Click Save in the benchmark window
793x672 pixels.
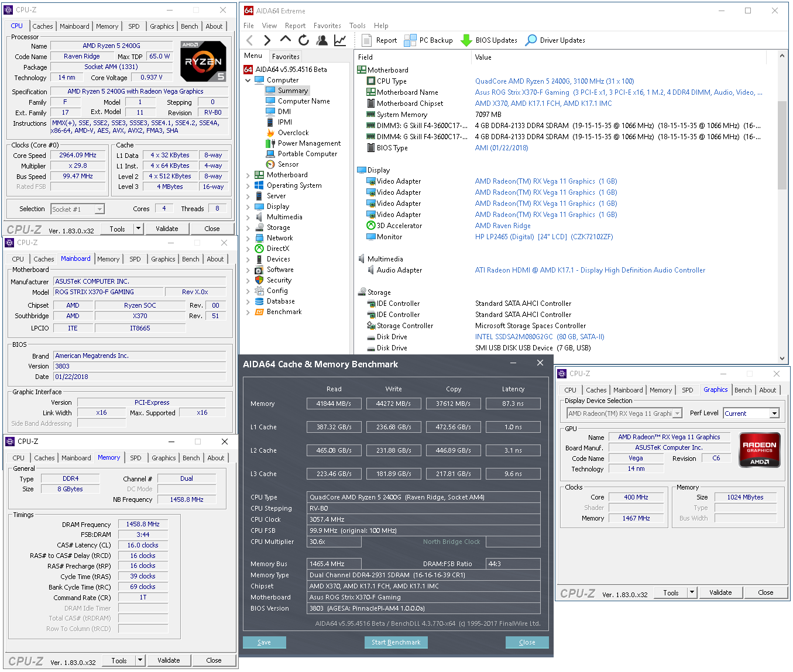pos(265,642)
